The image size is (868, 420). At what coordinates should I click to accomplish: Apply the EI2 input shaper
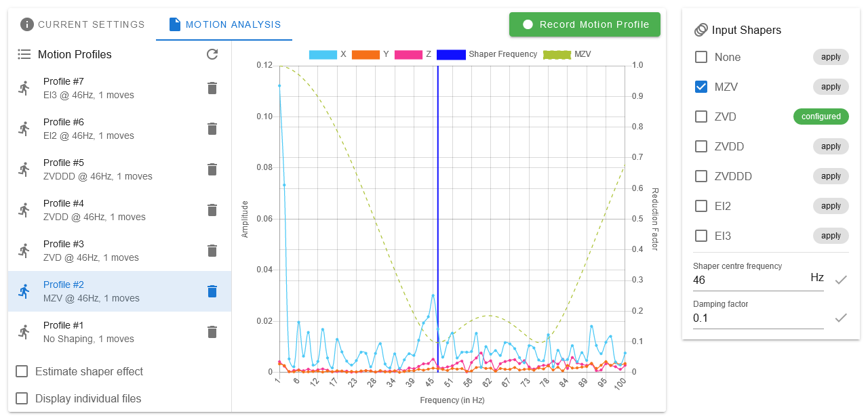pos(831,206)
